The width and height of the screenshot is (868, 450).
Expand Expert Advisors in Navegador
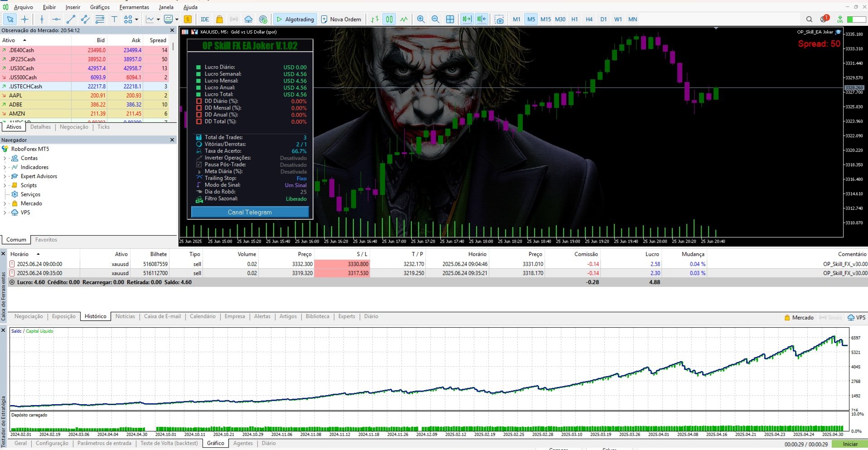[5, 176]
